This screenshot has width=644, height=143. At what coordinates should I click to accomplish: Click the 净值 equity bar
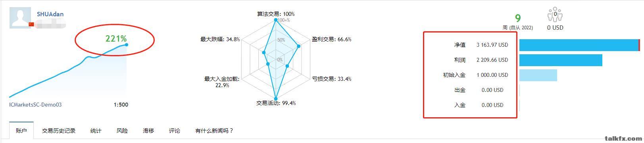coord(579,45)
